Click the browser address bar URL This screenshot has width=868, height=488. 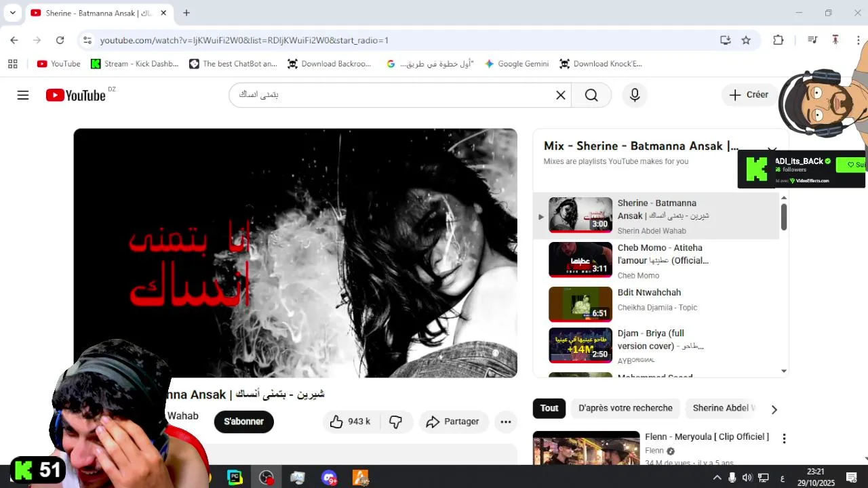click(244, 40)
